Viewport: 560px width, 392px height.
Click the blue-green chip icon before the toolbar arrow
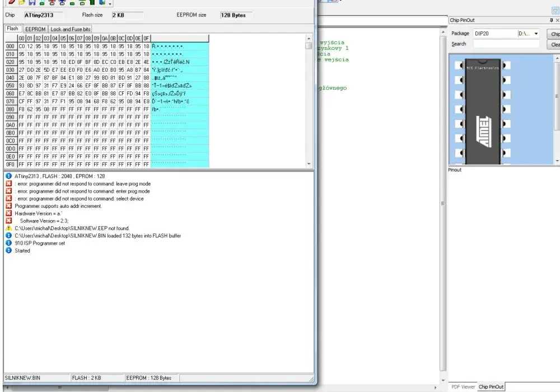(x=102, y=2)
